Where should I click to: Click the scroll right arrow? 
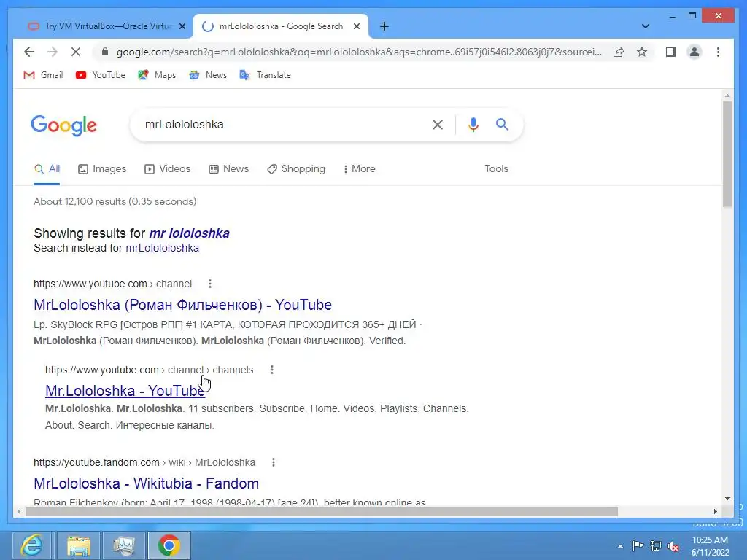tap(716, 511)
